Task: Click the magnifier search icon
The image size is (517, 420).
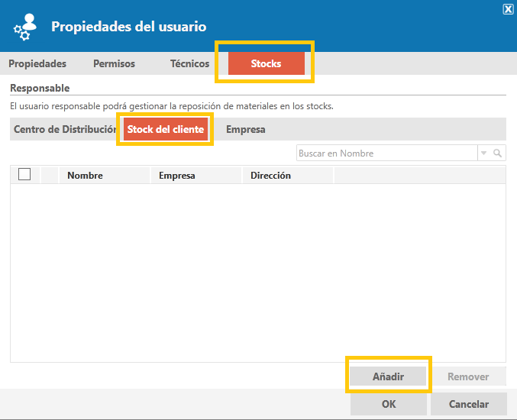Action: coord(497,153)
